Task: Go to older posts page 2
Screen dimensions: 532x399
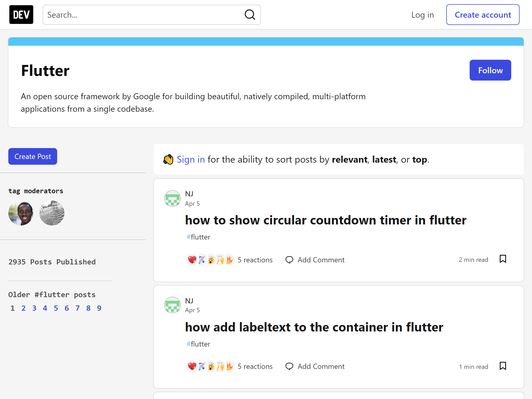Action: click(x=23, y=308)
